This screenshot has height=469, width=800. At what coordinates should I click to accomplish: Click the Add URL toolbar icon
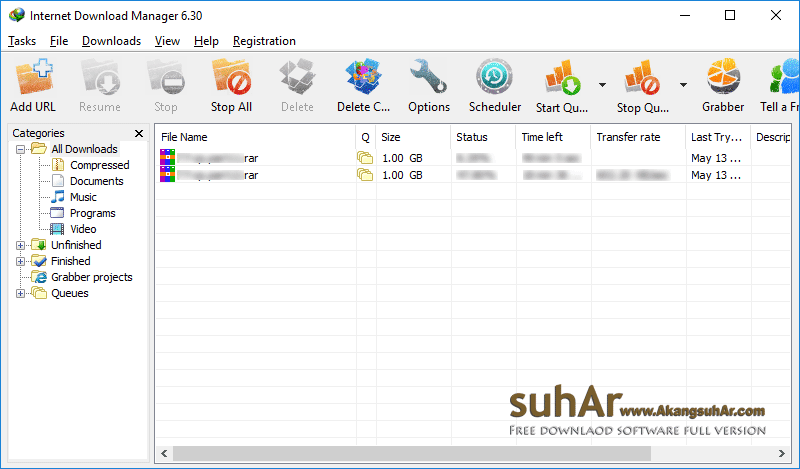point(34,77)
